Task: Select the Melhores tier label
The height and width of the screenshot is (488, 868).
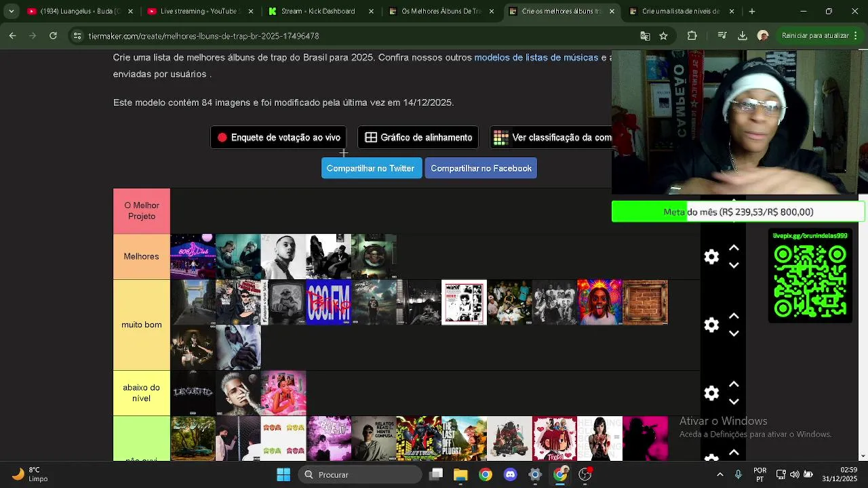Action: tap(142, 257)
